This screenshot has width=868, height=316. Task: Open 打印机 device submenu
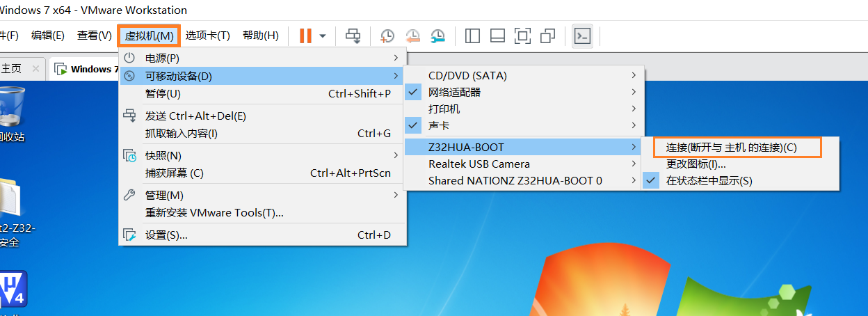524,109
